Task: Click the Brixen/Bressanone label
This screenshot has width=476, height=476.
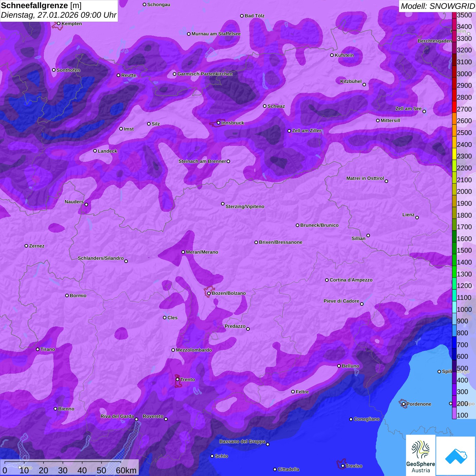Action: (x=280, y=242)
